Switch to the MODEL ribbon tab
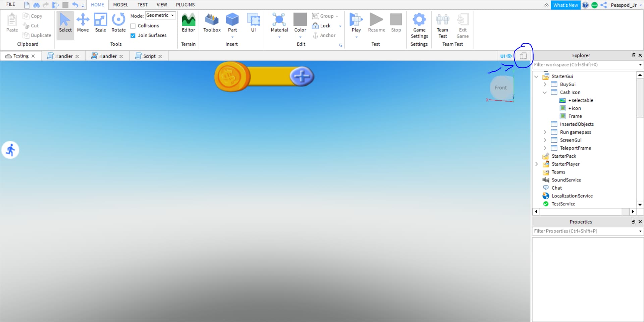This screenshot has width=644, height=322. [120, 5]
